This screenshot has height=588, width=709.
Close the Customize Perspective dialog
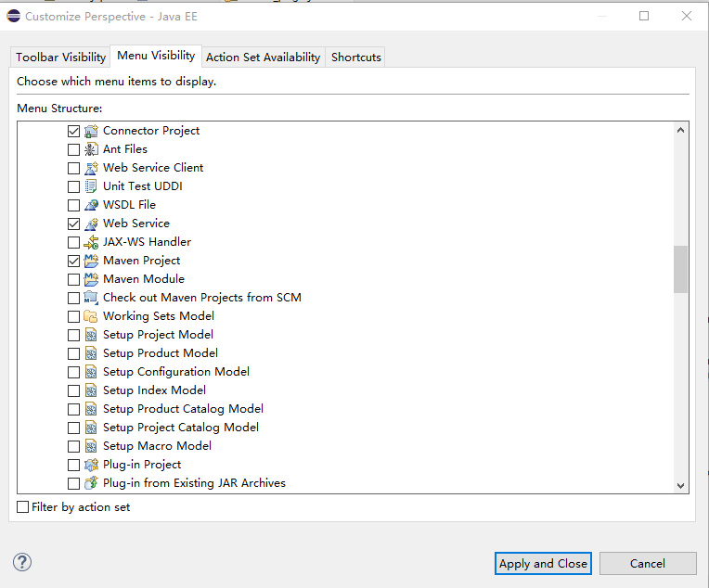point(687,17)
